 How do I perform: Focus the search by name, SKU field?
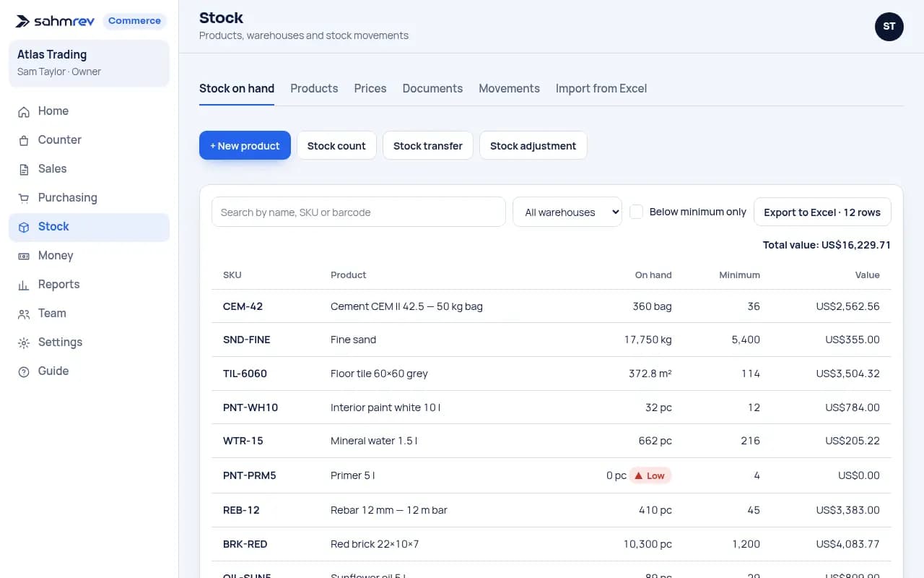pyautogui.click(x=359, y=212)
